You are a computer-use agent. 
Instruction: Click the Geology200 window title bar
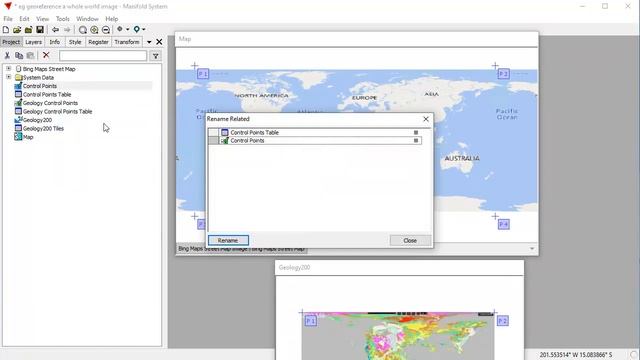400,268
